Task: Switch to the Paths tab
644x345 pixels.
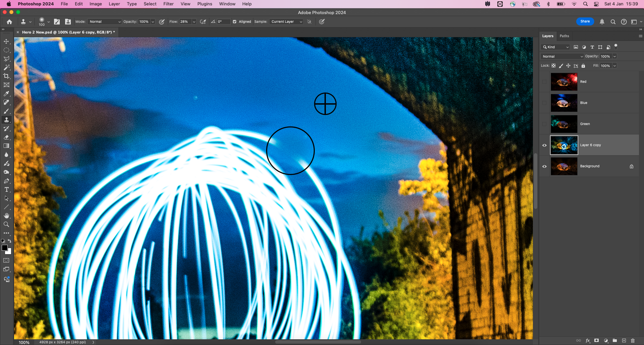Action: point(564,36)
